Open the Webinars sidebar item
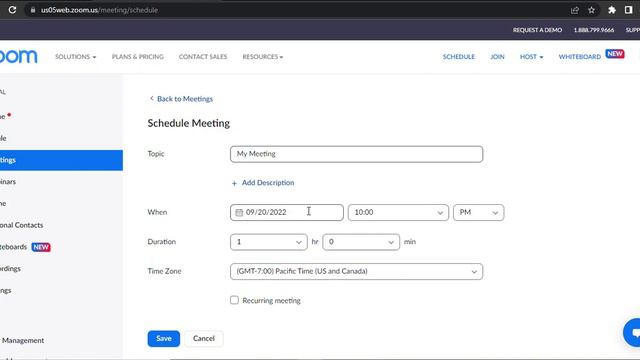This screenshot has height=360, width=640. 8,182
